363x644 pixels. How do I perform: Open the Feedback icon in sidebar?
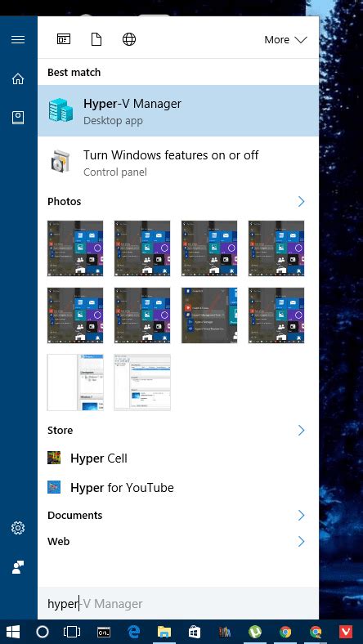[18, 567]
